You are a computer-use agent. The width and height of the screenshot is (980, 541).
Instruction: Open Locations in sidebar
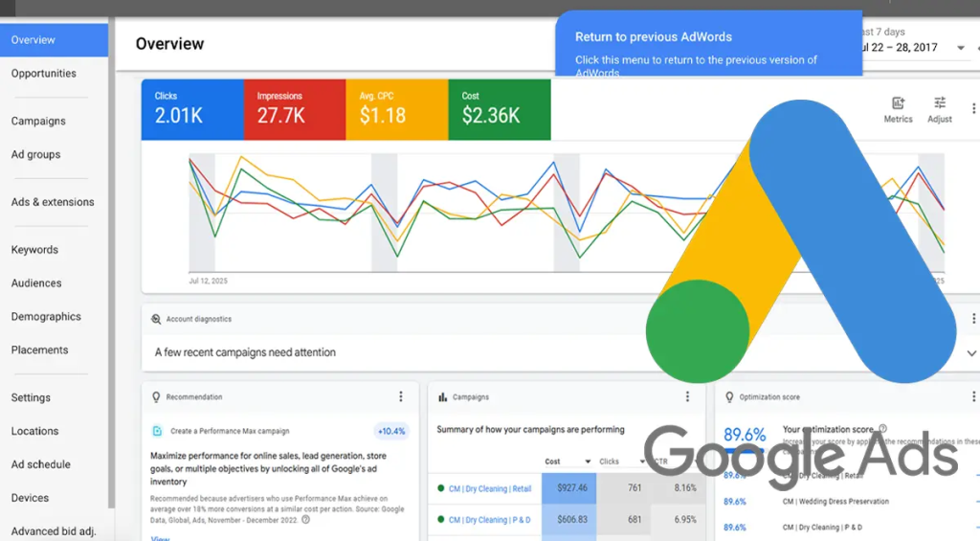(34, 431)
